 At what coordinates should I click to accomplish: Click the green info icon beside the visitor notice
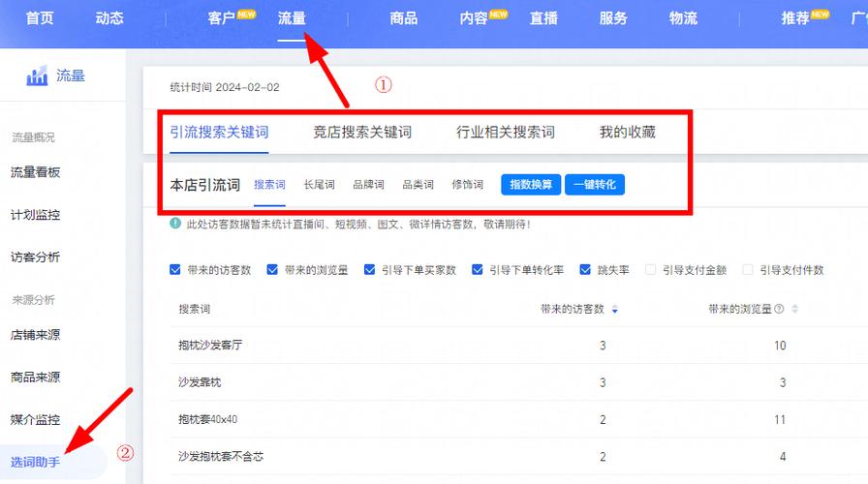tap(175, 224)
